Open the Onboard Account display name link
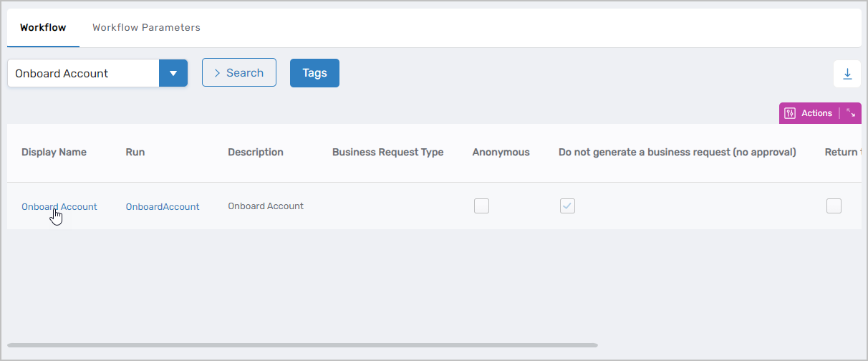 (x=59, y=206)
